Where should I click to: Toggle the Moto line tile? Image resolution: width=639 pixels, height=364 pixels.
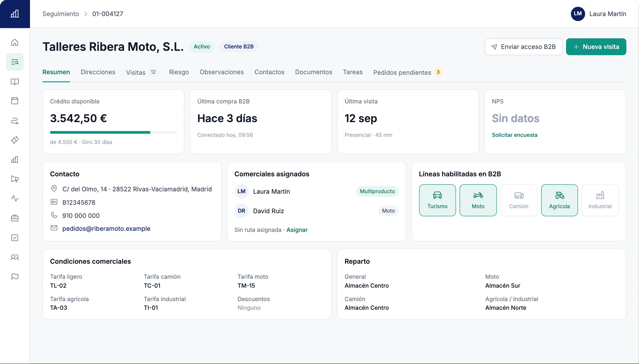tap(478, 200)
